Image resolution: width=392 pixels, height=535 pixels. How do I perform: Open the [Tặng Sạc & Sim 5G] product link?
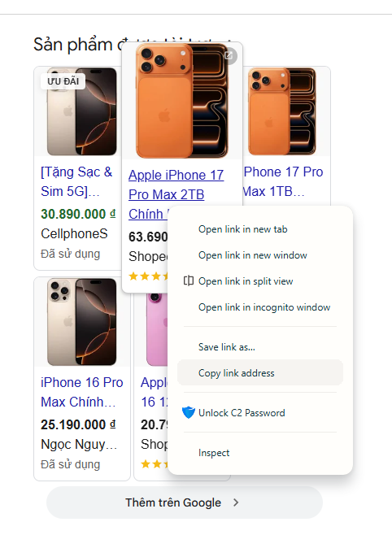(x=76, y=181)
